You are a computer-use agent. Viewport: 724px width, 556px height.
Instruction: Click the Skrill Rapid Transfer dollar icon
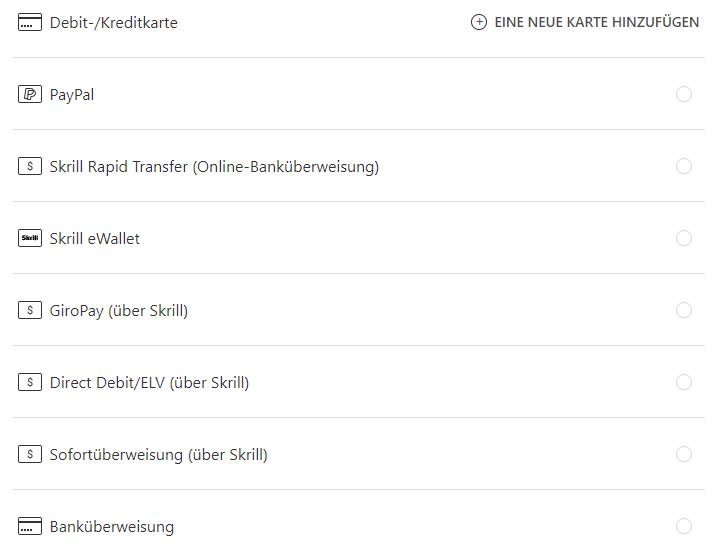coord(30,166)
